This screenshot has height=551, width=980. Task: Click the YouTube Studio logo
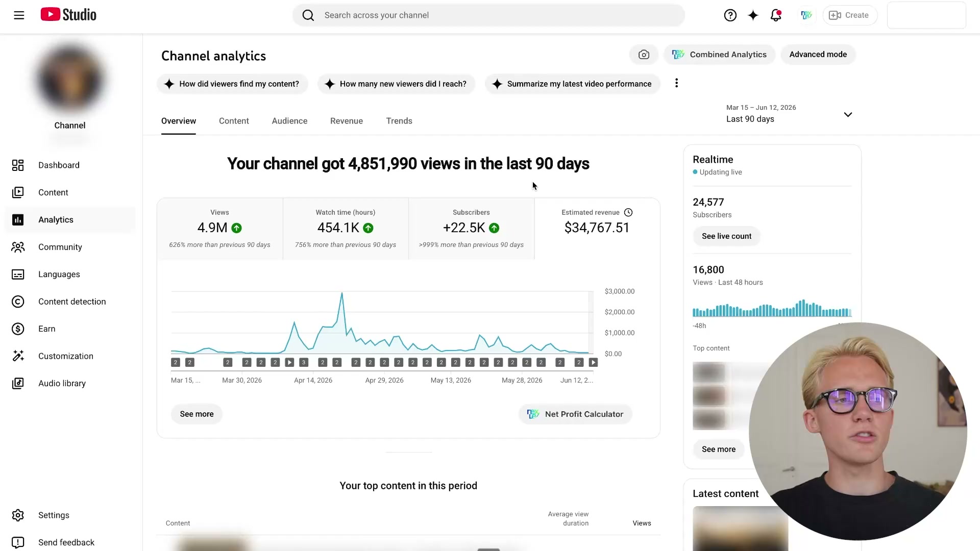(68, 15)
